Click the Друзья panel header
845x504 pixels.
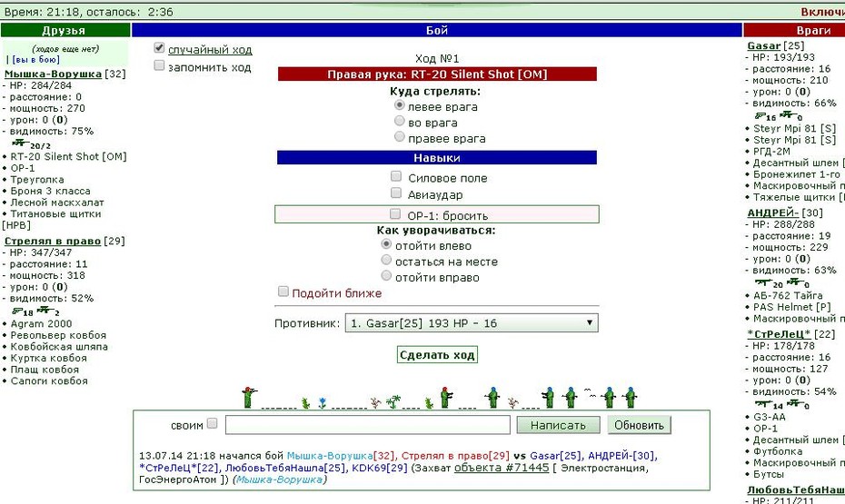tap(65, 30)
